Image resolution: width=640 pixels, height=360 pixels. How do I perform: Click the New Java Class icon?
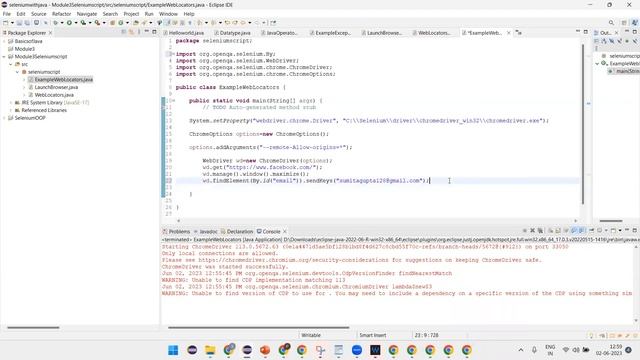[x=120, y=23]
